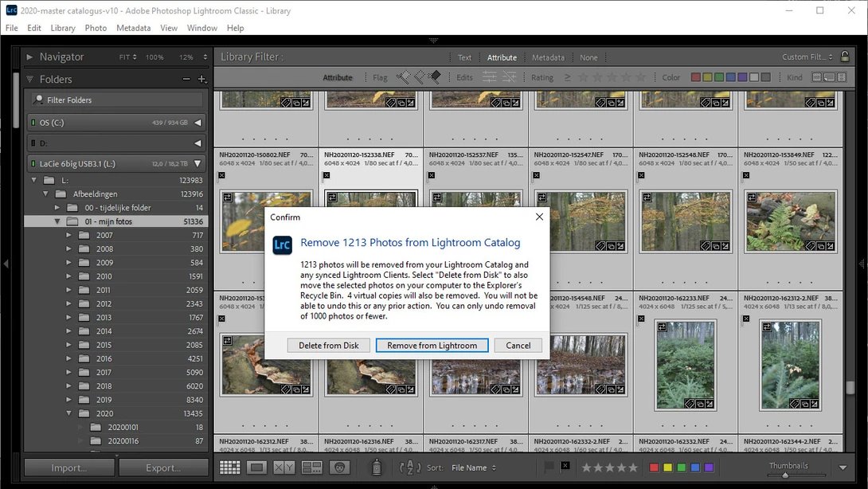Click the Export button

point(163,467)
